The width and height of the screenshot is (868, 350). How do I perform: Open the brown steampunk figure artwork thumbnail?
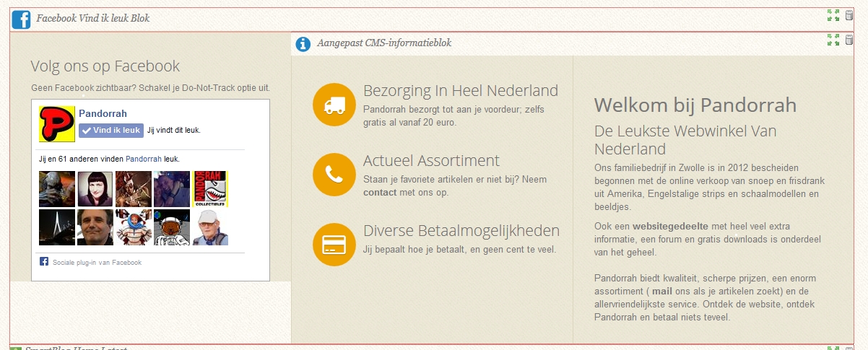(134, 189)
